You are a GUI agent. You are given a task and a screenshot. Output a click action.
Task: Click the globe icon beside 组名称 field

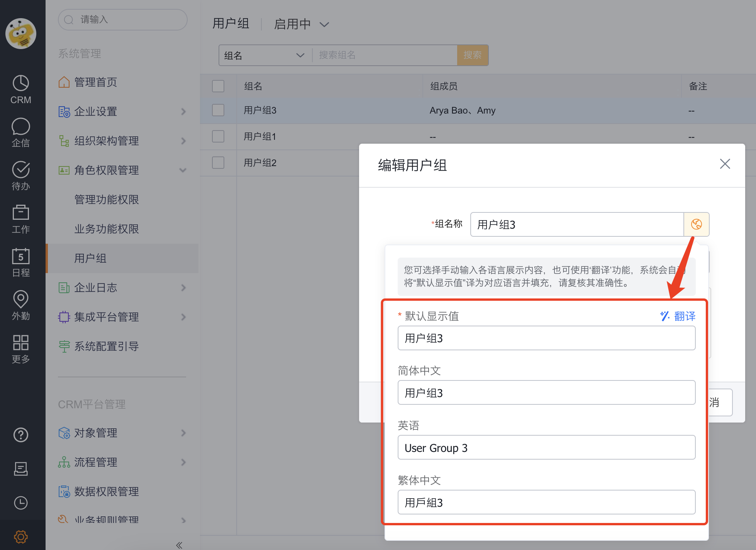pos(696,224)
